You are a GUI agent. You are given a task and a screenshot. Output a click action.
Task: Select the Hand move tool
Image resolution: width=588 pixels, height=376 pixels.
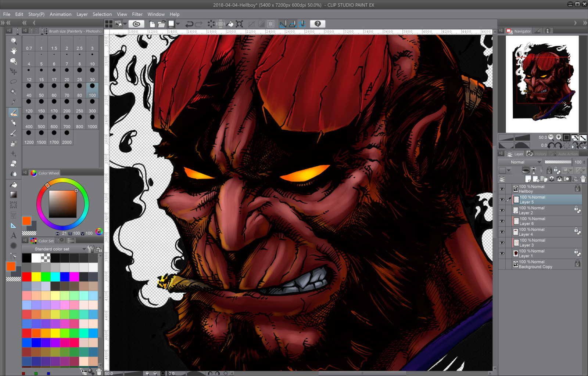(14, 51)
